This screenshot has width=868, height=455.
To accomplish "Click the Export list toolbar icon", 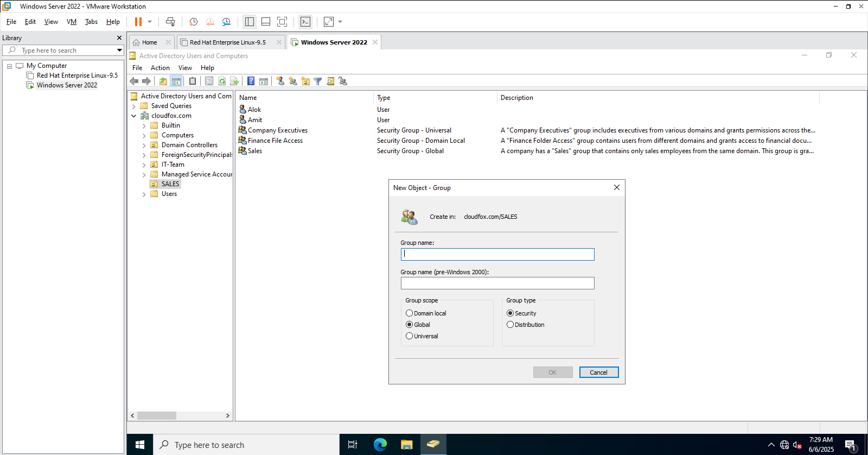I will pos(234,81).
